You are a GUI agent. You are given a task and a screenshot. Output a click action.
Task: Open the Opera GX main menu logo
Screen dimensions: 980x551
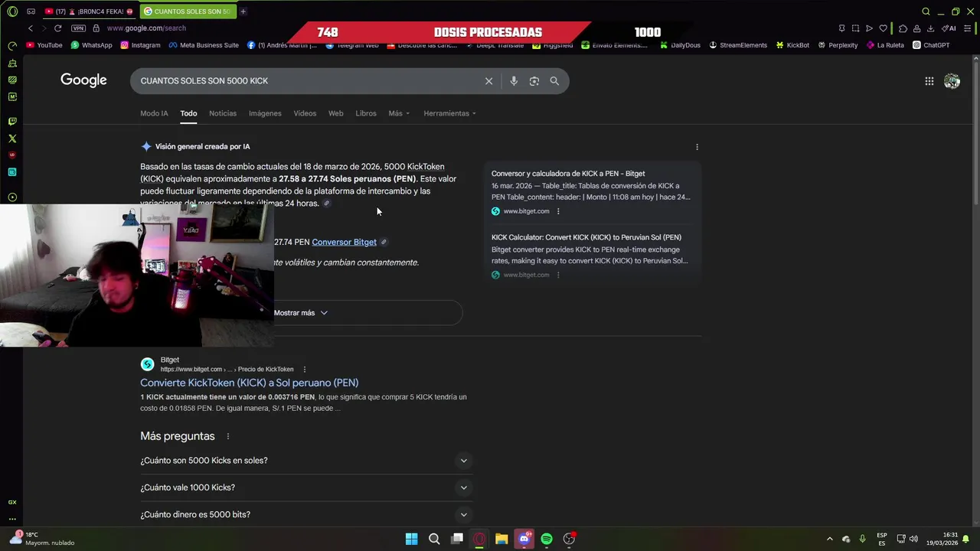click(12, 11)
